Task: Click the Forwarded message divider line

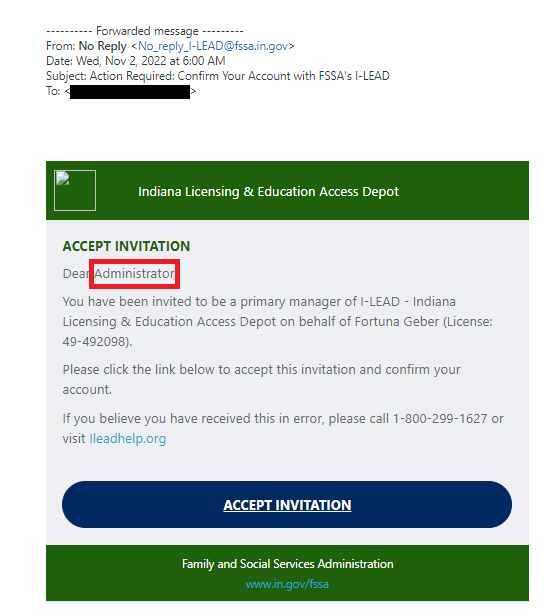Action: 145,31
